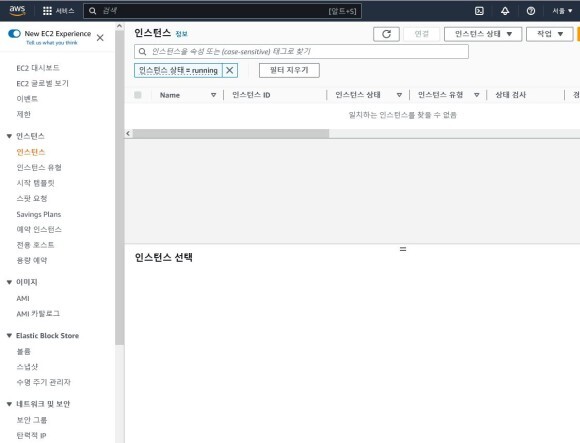Open the Seoul region selector
580x443 pixels.
562,11
